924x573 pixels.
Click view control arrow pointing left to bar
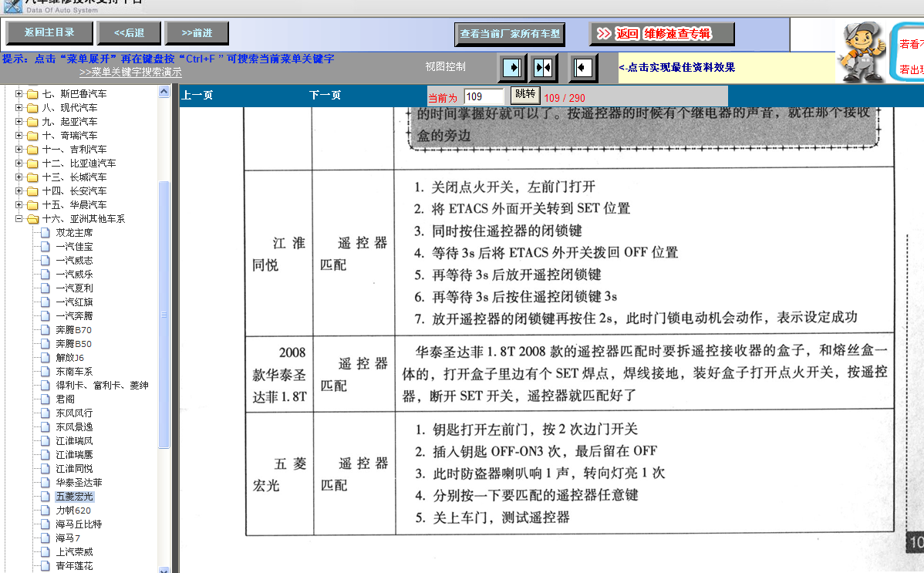(583, 67)
